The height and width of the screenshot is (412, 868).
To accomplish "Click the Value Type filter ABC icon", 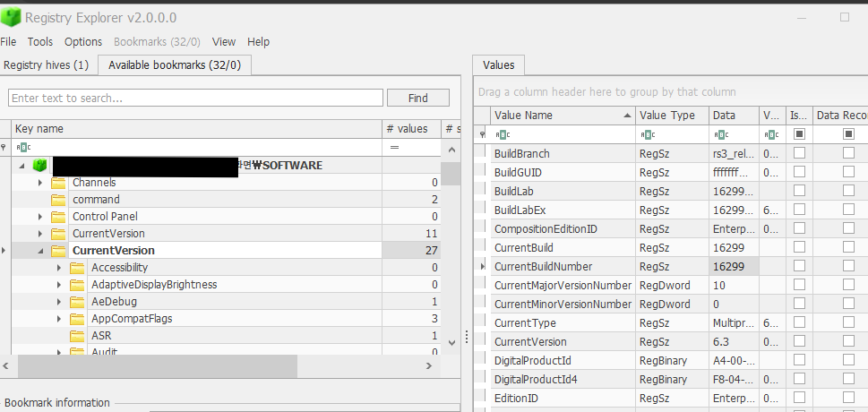I will (647, 134).
